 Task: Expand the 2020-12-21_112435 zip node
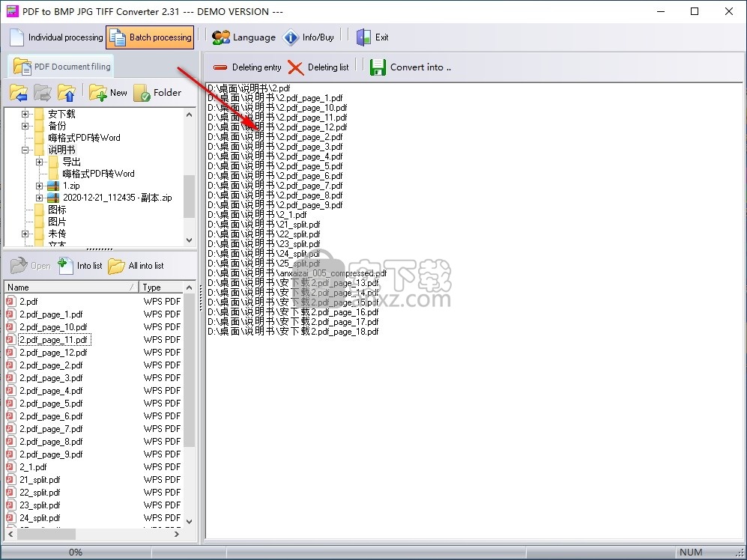[40, 198]
